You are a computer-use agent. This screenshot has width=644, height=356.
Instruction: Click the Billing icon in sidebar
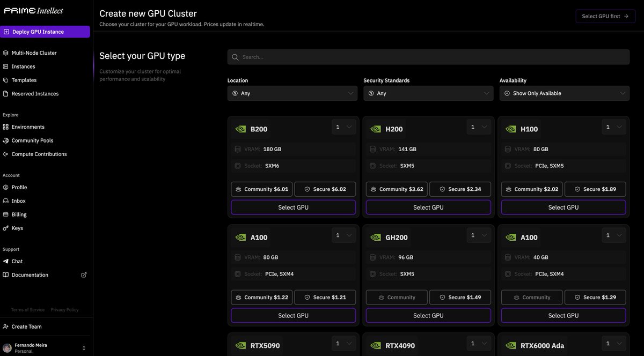coord(6,214)
